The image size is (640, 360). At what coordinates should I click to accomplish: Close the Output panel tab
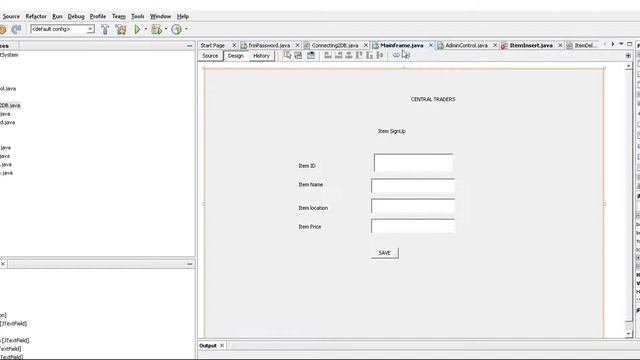pos(222,346)
